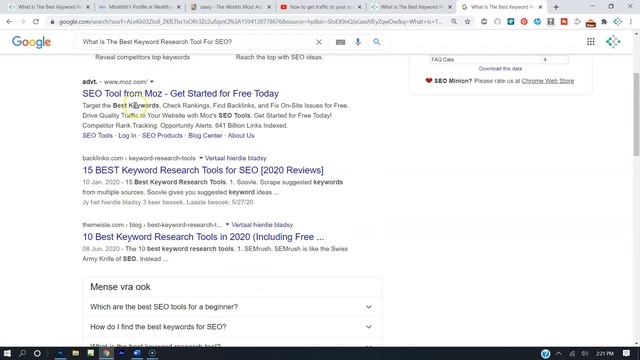
Task: Click the profile icon in the Chrome toolbar
Action: click(618, 22)
